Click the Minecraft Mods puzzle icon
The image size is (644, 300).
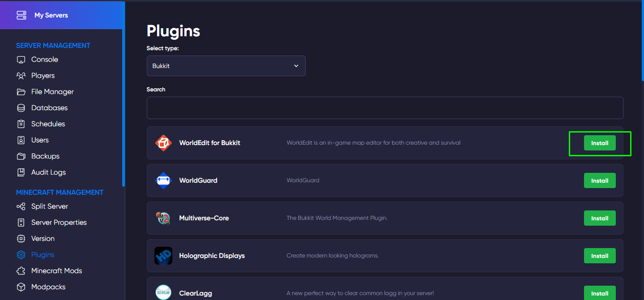tap(21, 271)
